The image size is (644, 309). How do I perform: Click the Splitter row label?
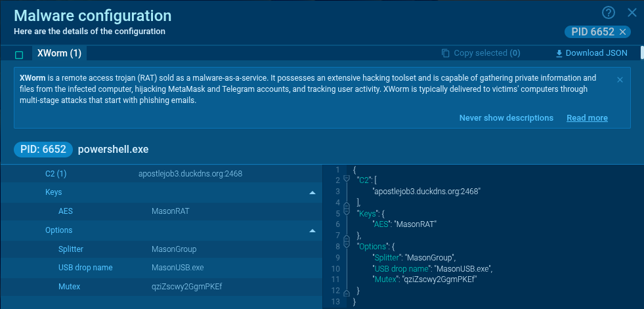pos(71,249)
